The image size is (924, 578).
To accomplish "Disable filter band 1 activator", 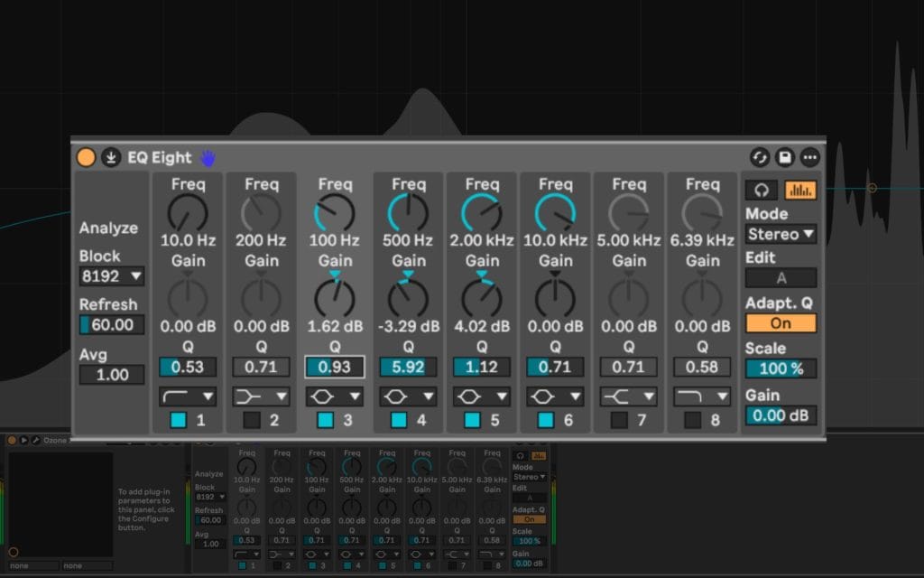I will [178, 420].
